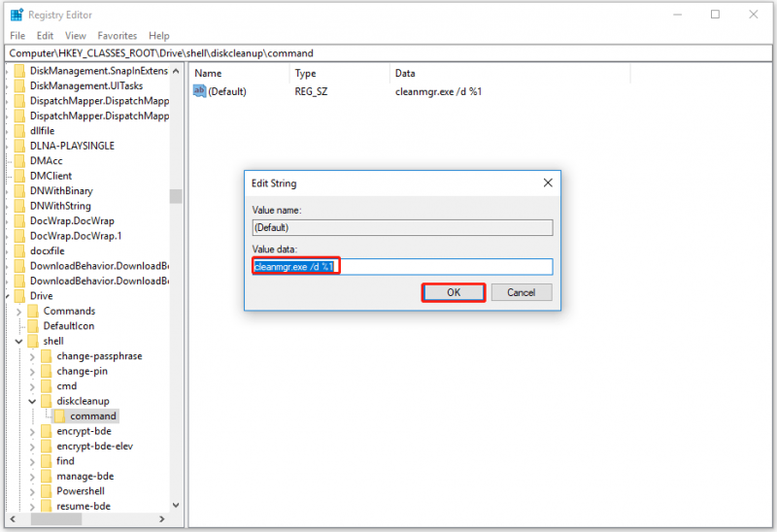
Task: Collapse the diskcleanup key
Action: pyautogui.click(x=32, y=401)
